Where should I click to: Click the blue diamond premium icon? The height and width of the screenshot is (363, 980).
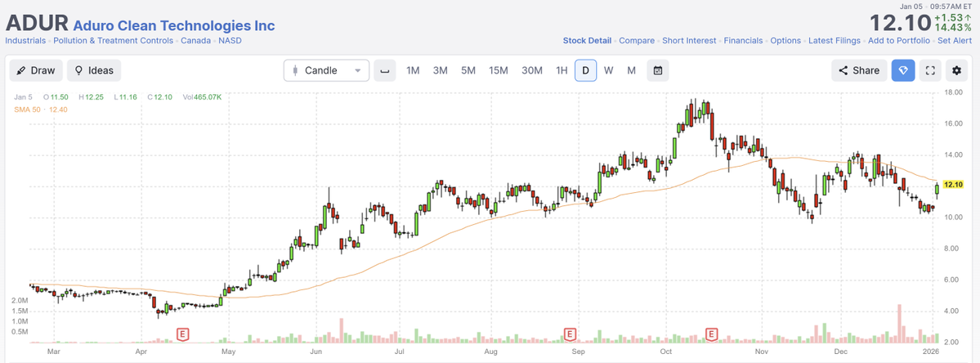903,70
